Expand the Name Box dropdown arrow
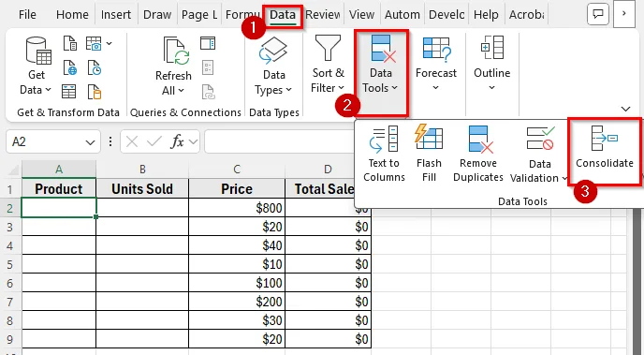 (x=90, y=142)
